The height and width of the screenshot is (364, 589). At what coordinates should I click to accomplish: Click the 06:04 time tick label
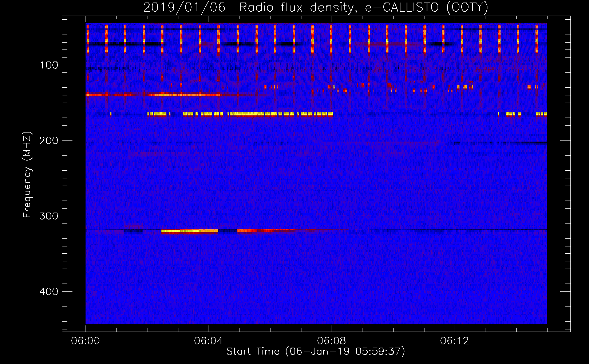(x=209, y=341)
